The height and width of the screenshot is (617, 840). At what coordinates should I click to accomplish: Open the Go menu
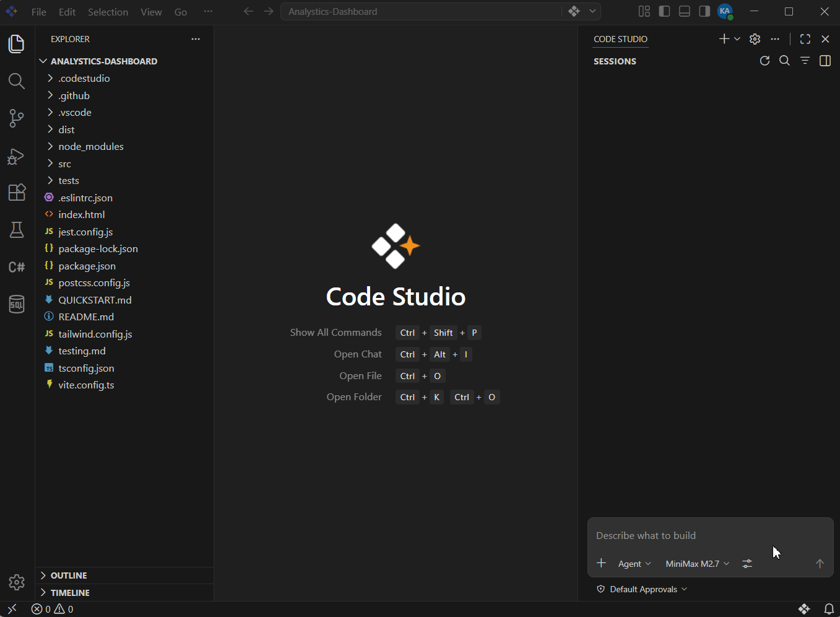click(181, 12)
